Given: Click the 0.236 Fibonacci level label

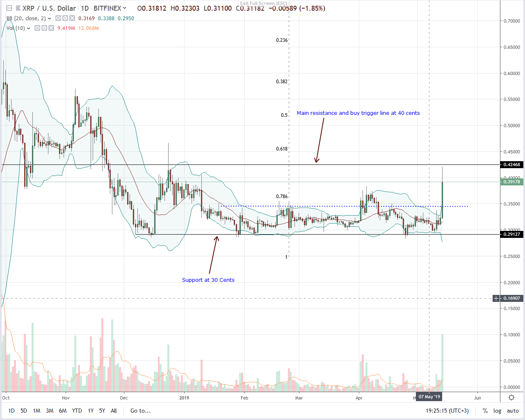Looking at the screenshot, I should pos(282,40).
